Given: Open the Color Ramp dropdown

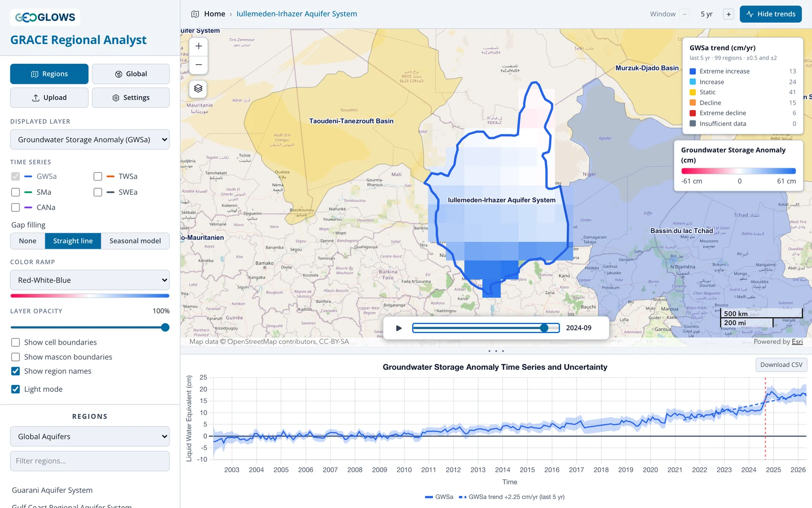Looking at the screenshot, I should [90, 280].
